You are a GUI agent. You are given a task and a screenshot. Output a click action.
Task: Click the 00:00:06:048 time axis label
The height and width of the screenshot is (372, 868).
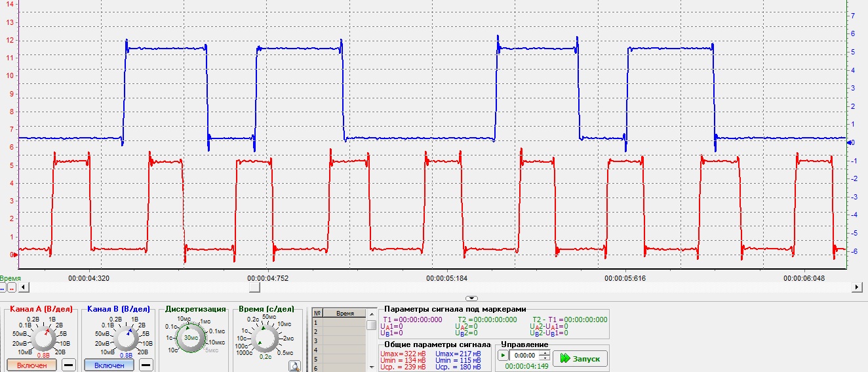pyautogui.click(x=804, y=278)
